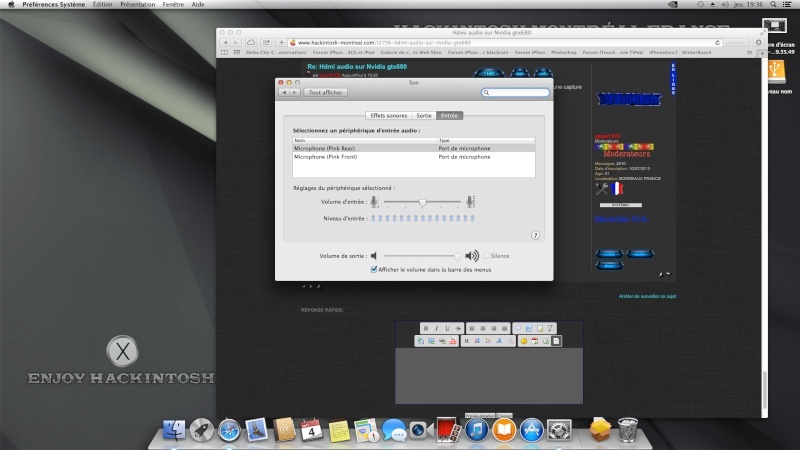Click the volume icon in the menu bar
The height and width of the screenshot is (450, 800).
tap(725, 4)
